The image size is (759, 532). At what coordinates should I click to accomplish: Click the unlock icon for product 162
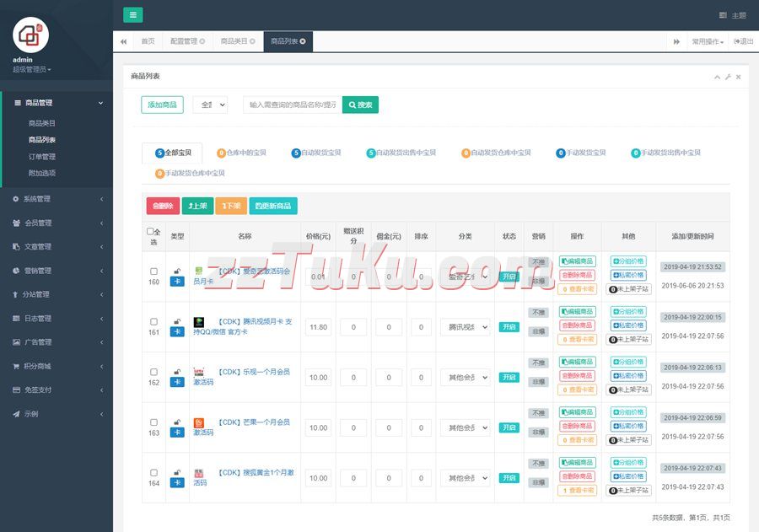[177, 372]
